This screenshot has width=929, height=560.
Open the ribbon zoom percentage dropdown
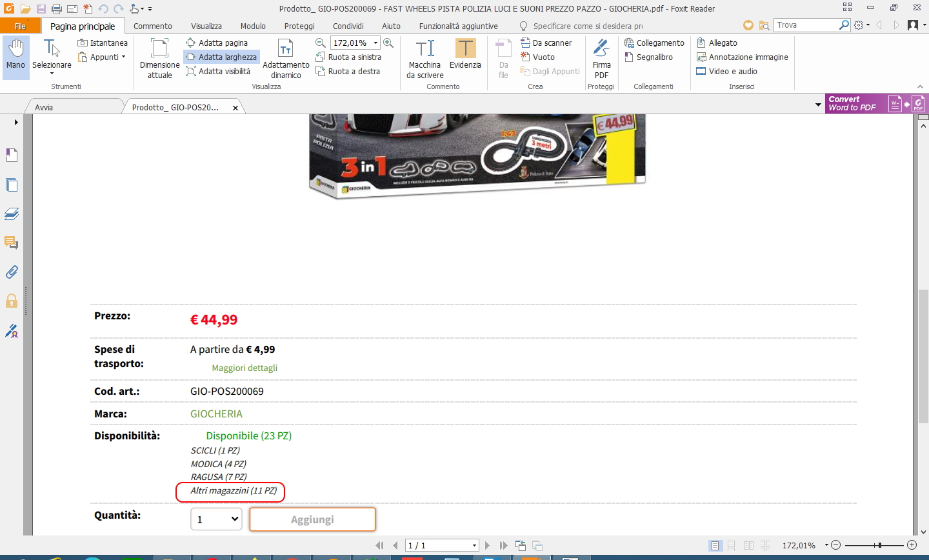click(x=376, y=43)
